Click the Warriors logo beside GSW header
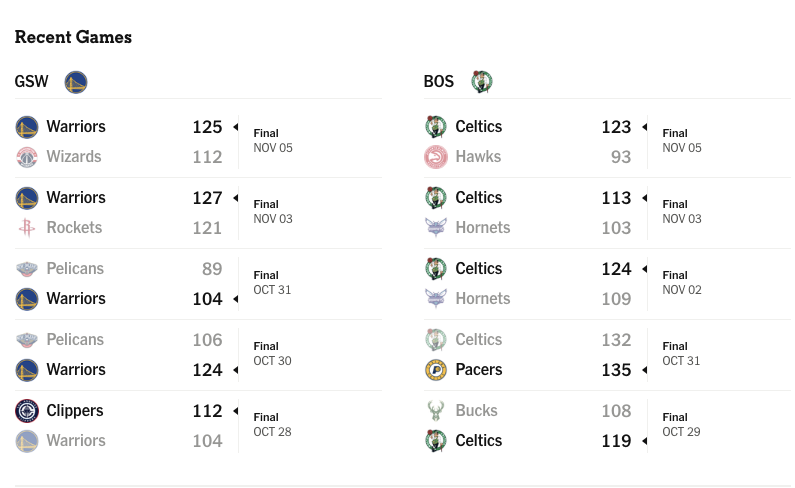Screen dimensions: 795x488 point(76,82)
